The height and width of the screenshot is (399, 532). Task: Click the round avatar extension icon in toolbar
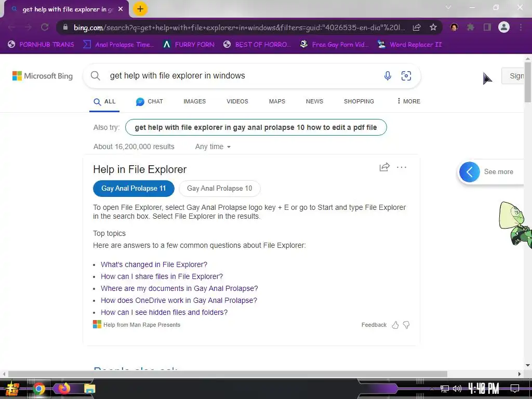coord(454,27)
